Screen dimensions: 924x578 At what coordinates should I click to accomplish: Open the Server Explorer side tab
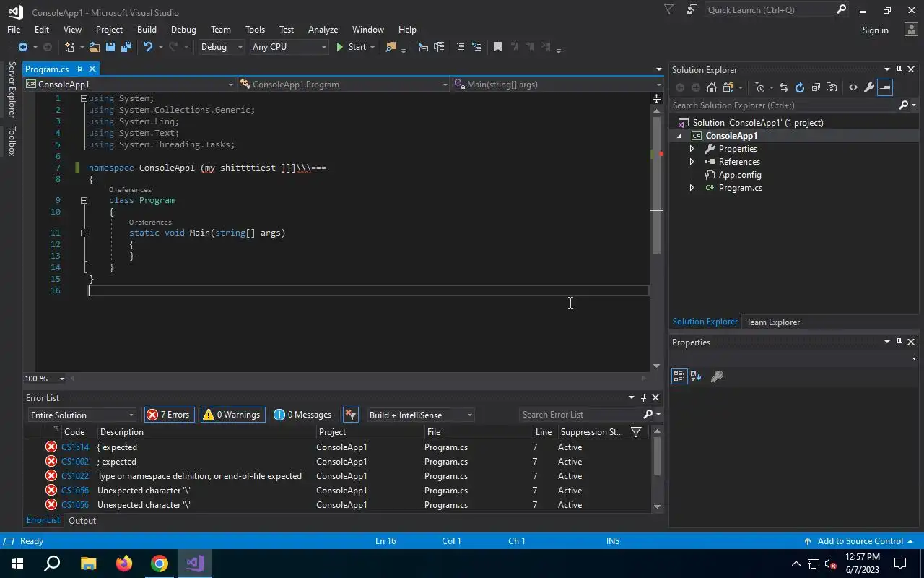(12, 89)
